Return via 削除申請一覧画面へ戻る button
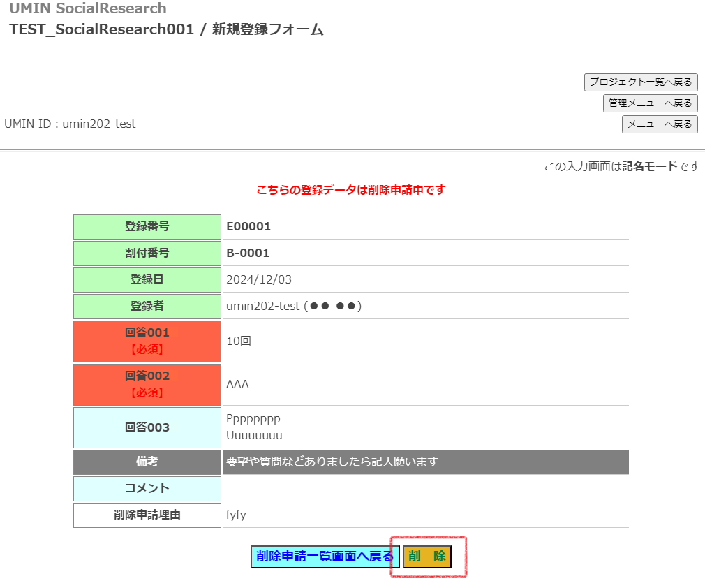The height and width of the screenshot is (588, 705). pos(325,557)
